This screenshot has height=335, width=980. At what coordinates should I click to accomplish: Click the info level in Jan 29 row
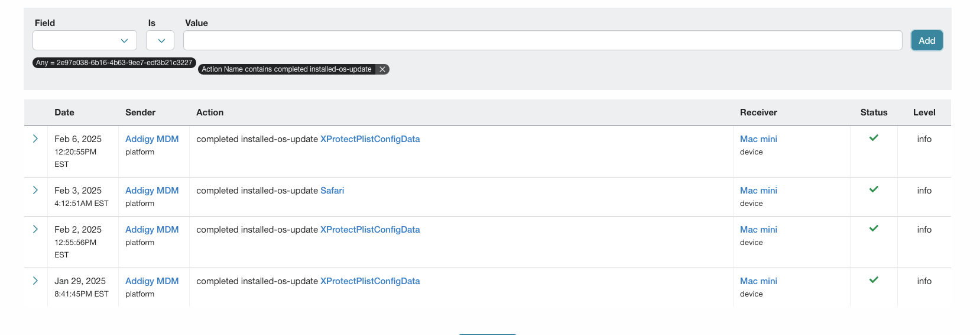(924, 281)
